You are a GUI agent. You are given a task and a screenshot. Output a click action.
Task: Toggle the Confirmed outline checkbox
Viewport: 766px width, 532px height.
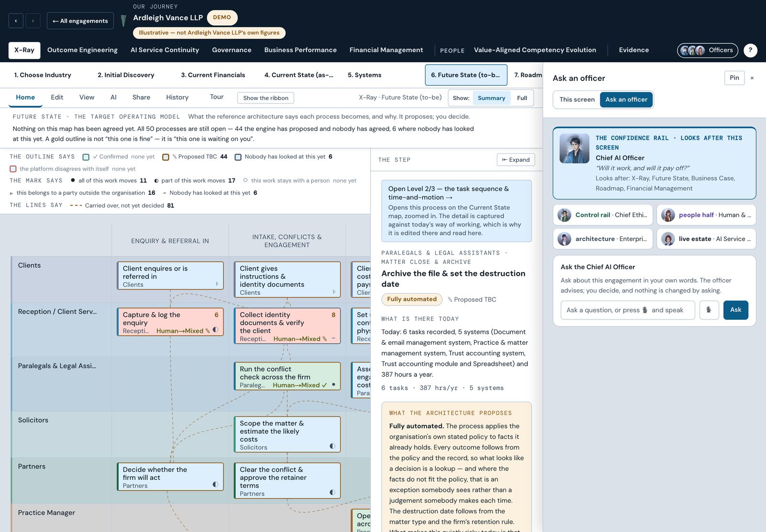[x=86, y=157]
